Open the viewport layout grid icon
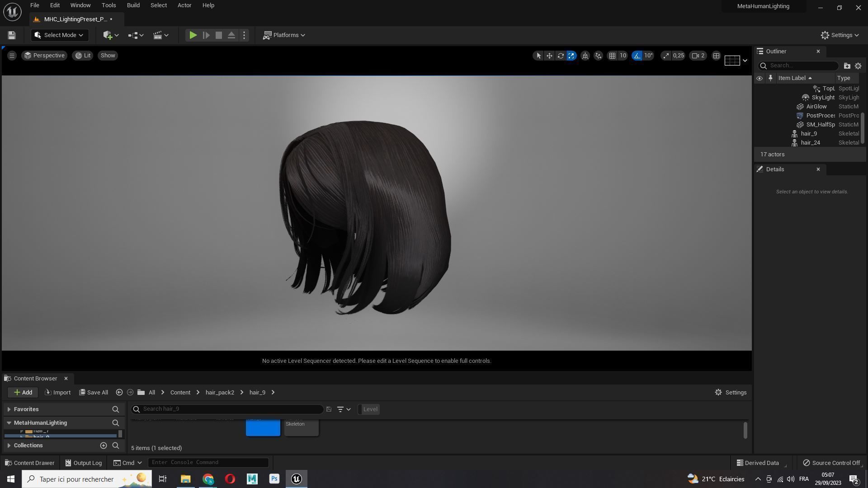 click(x=716, y=56)
